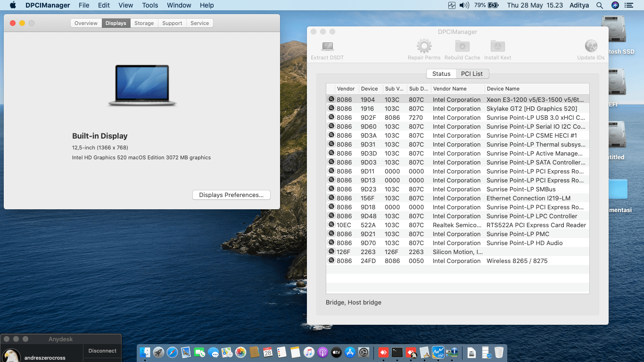Open Calendar from the dock

tap(268, 352)
